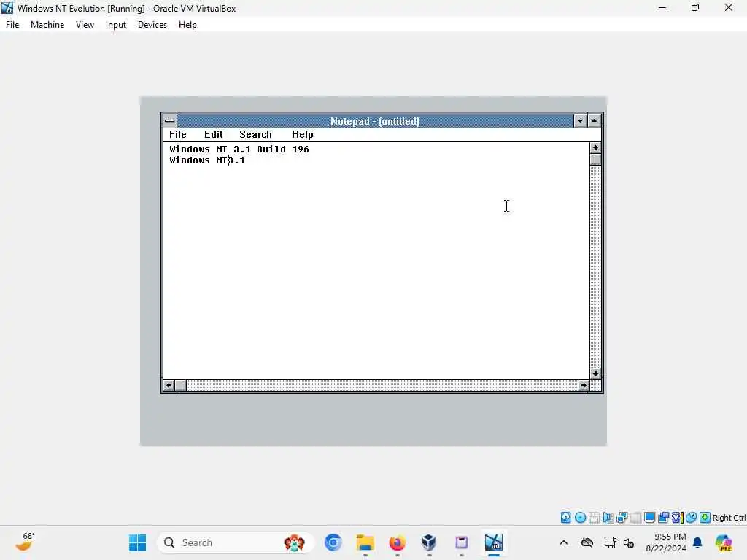Click the vertical scrollbar thumb in Notepad
Screen dimensions: 747x560
pyautogui.click(x=595, y=159)
